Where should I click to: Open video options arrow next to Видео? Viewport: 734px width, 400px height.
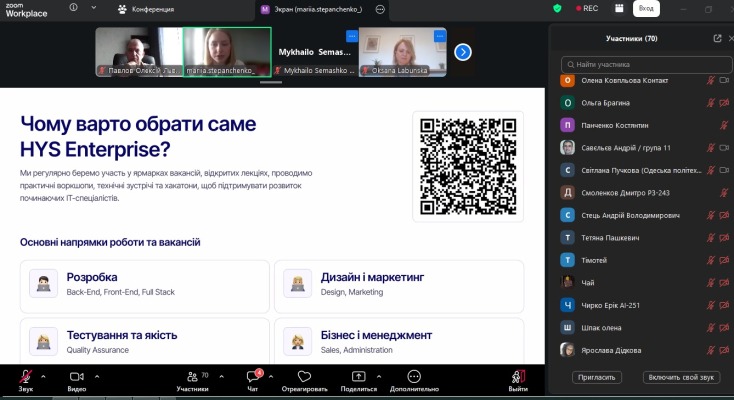(97, 376)
